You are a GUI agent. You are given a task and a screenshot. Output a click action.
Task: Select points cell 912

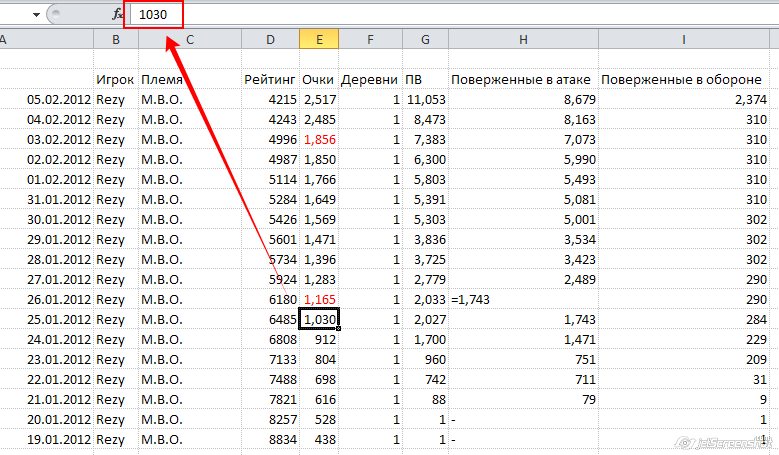click(x=319, y=339)
